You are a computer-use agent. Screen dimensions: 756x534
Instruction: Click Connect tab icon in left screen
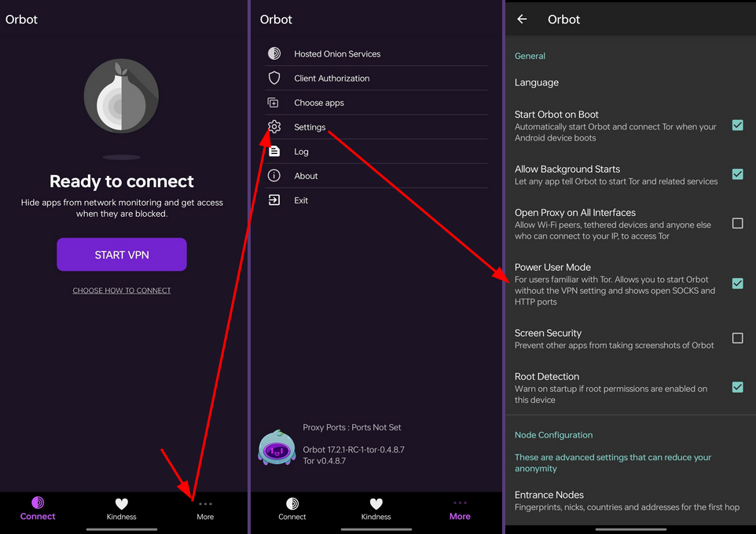click(x=38, y=503)
